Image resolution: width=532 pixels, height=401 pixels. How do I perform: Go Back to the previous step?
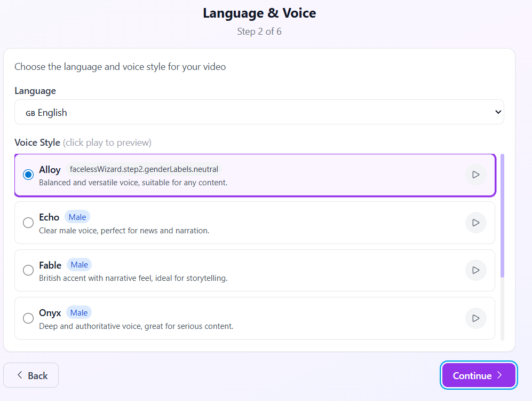(31, 375)
